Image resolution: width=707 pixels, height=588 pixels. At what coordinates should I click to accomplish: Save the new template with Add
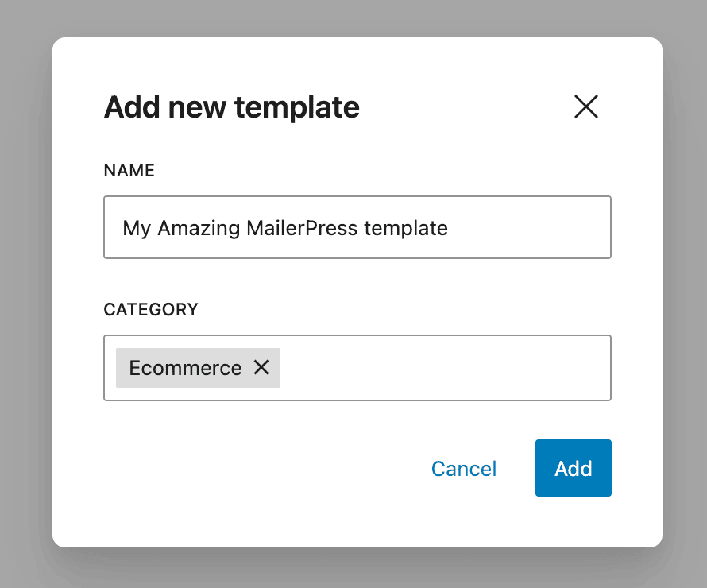[573, 468]
